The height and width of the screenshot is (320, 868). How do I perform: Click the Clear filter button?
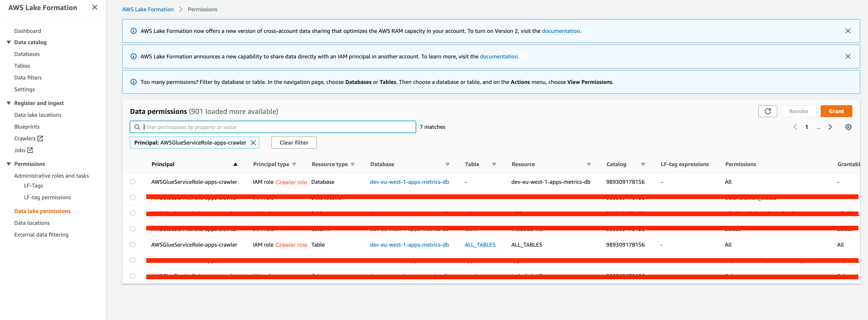pyautogui.click(x=293, y=143)
